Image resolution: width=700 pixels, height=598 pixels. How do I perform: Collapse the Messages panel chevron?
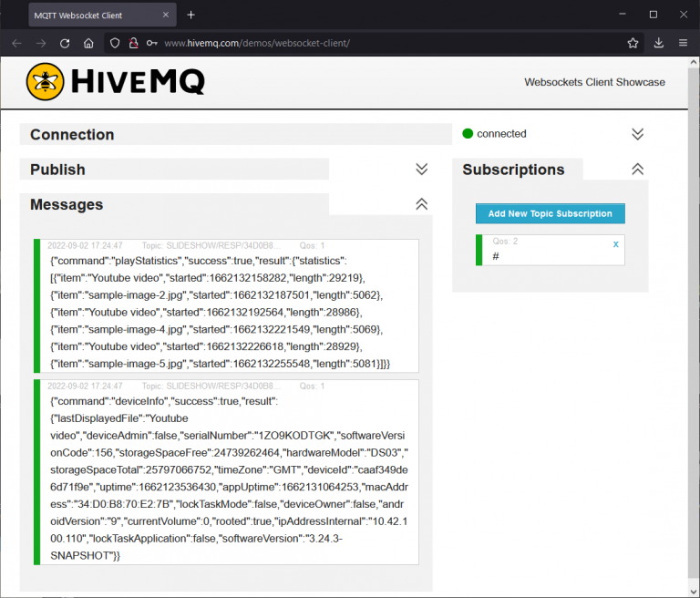[421, 204]
